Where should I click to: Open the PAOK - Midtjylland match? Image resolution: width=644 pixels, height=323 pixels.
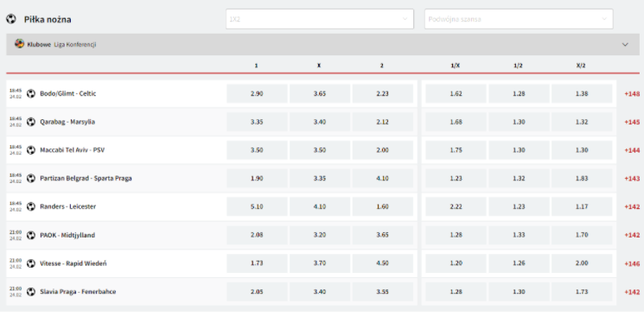click(67, 235)
